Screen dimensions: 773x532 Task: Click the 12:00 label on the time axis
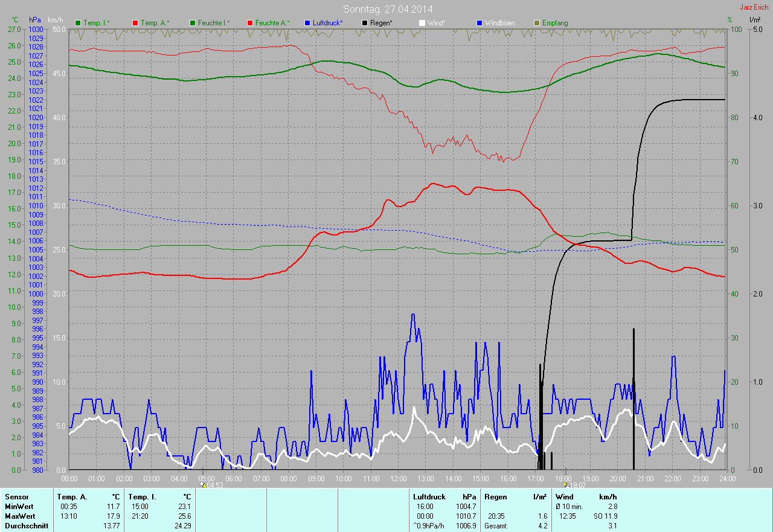399,478
